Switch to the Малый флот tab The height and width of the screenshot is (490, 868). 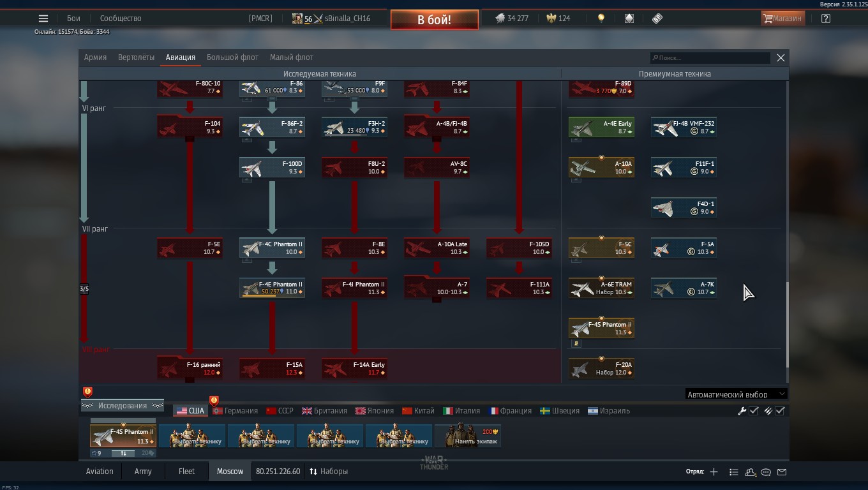(x=292, y=57)
